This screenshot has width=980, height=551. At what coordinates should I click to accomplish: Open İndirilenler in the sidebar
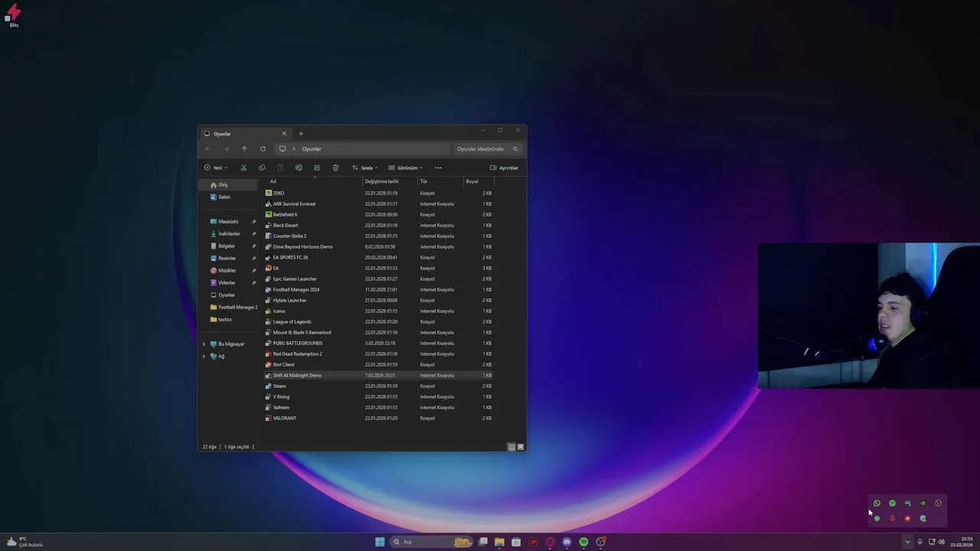228,233
